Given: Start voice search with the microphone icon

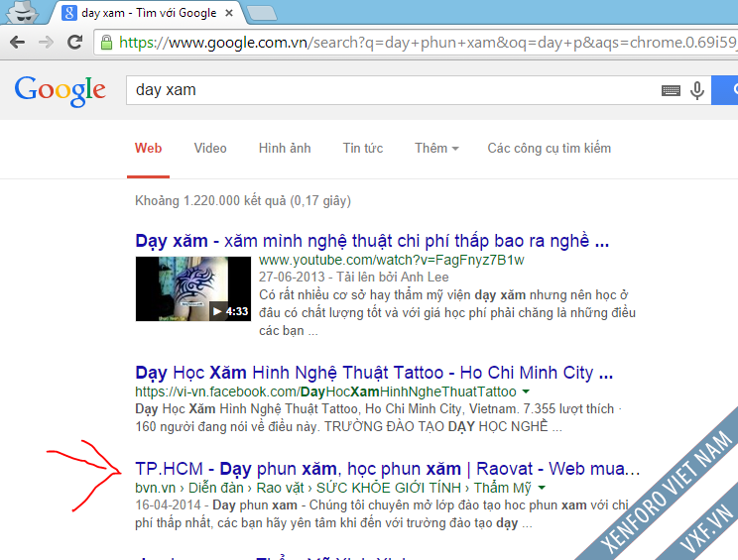Looking at the screenshot, I should [x=697, y=90].
